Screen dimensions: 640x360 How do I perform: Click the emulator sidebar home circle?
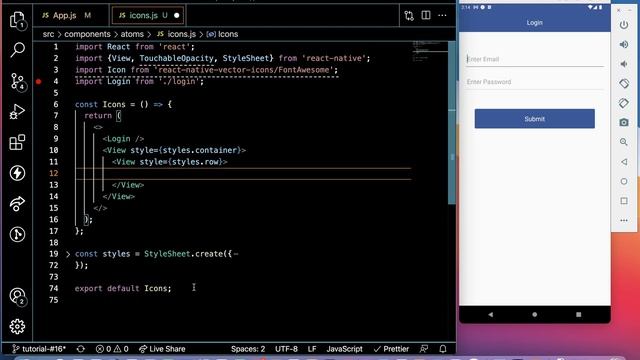coord(624,181)
